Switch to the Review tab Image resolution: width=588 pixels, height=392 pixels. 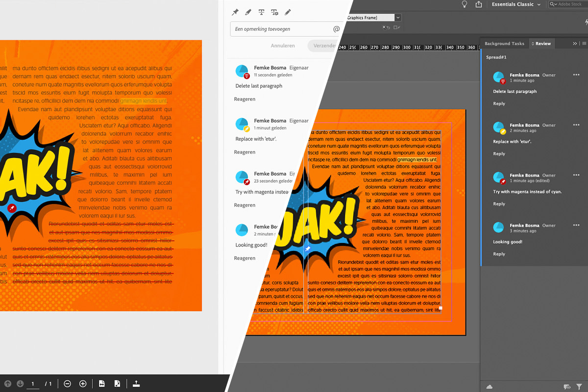coord(542,43)
